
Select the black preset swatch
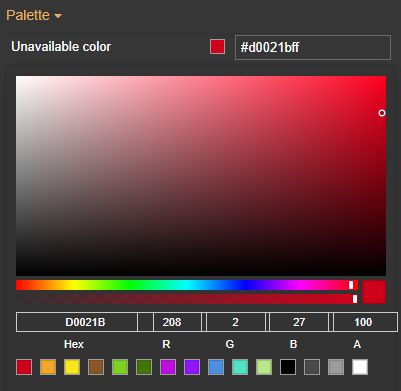[288, 367]
